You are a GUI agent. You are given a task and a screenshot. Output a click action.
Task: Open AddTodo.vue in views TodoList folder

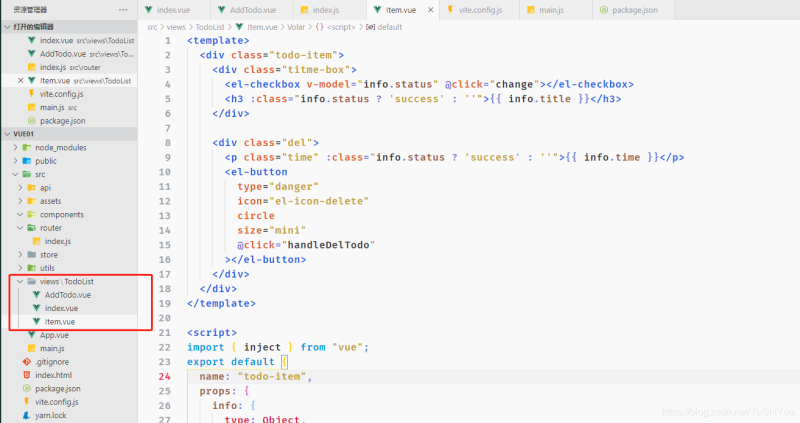[x=67, y=295]
